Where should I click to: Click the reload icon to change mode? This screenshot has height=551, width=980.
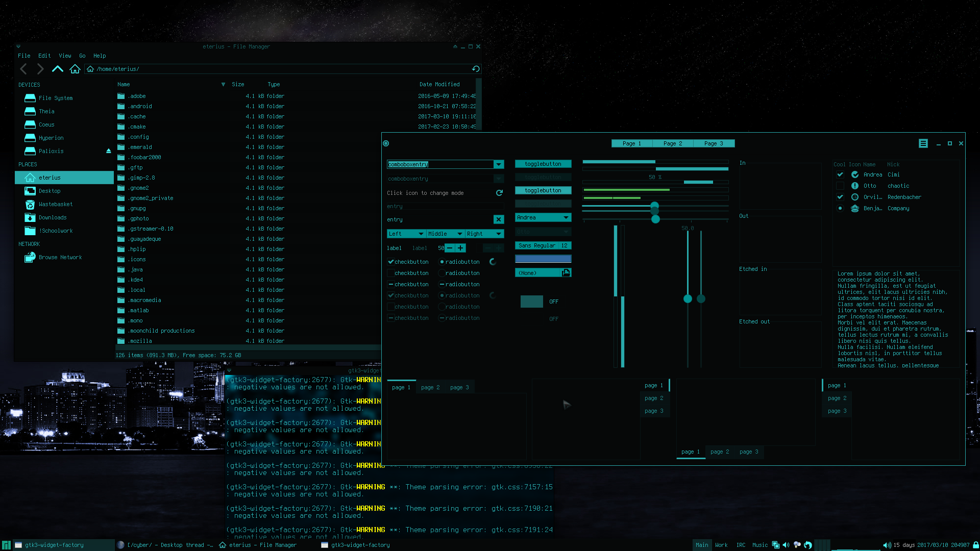pyautogui.click(x=499, y=193)
